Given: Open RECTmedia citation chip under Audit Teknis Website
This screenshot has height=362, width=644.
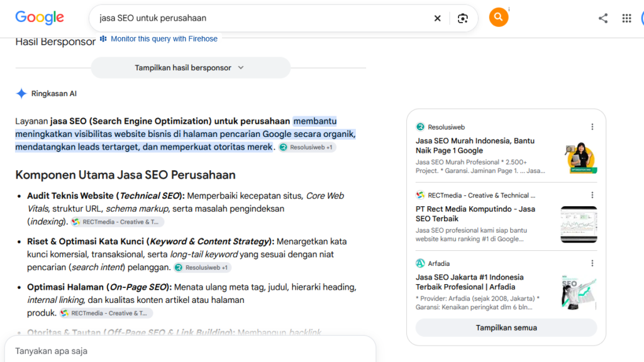Looking at the screenshot, I should click(x=116, y=222).
